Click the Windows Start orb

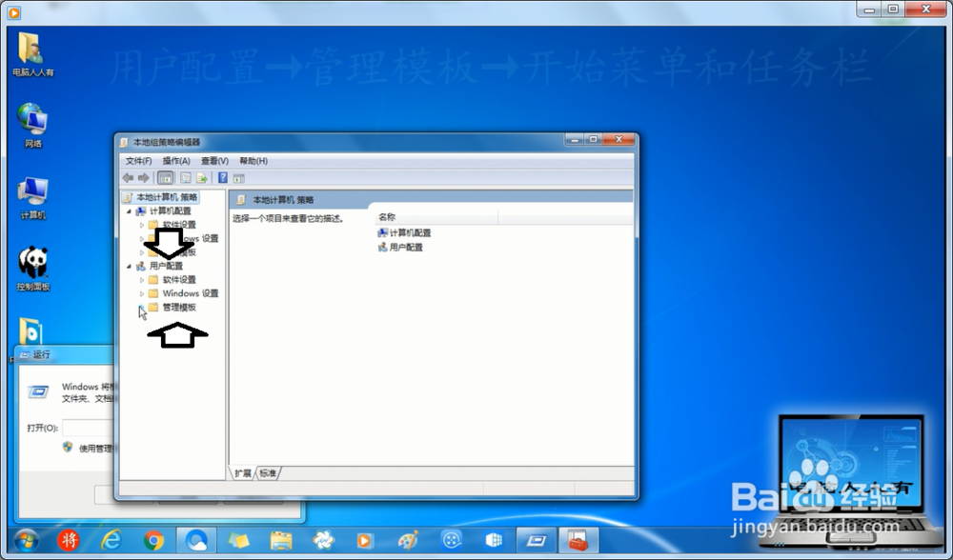pos(26,540)
